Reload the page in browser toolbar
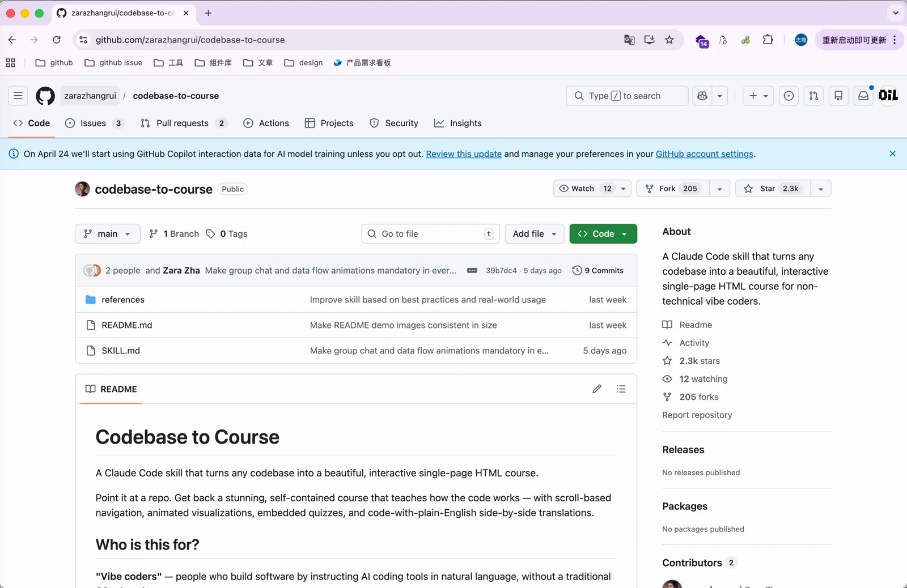The width and height of the screenshot is (907, 588). (x=57, y=40)
